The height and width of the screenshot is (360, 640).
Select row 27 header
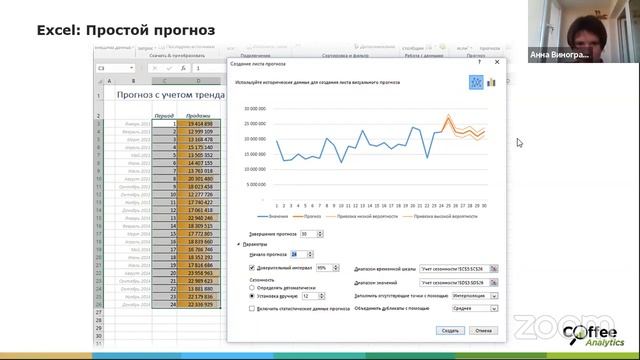98,312
